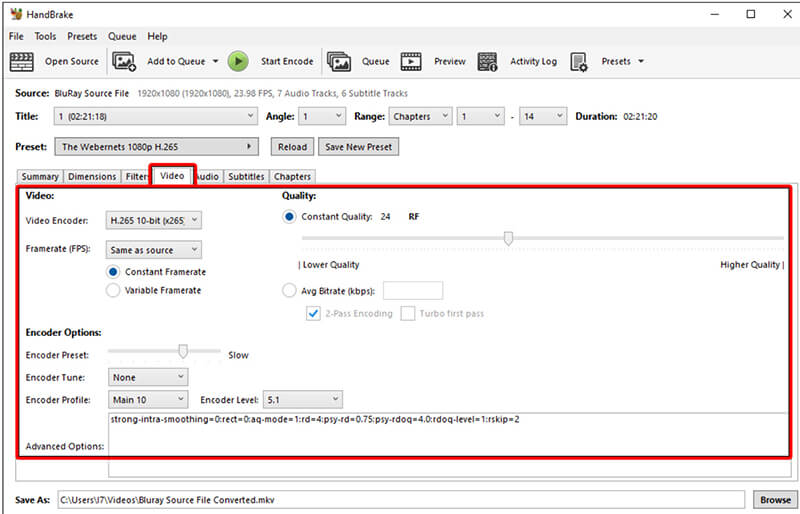Click the Save As file path field
Image resolution: width=800 pixels, height=514 pixels.
[x=401, y=500]
